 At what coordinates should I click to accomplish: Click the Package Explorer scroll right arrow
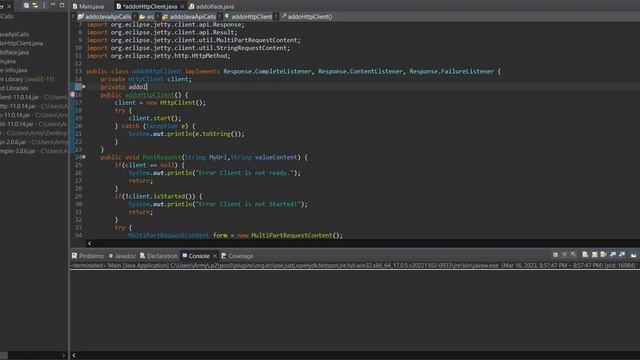(64, 356)
